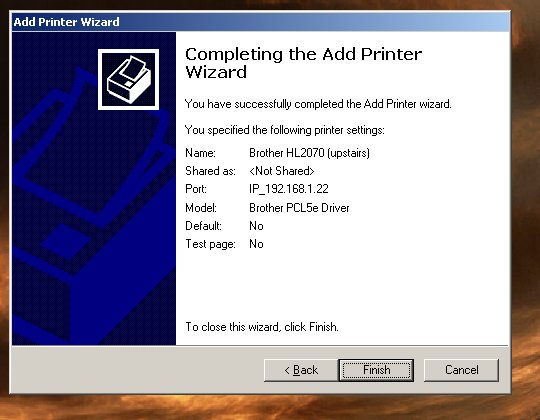540x420 pixels.
Task: Click the successfully completed message text
Action: (x=318, y=104)
